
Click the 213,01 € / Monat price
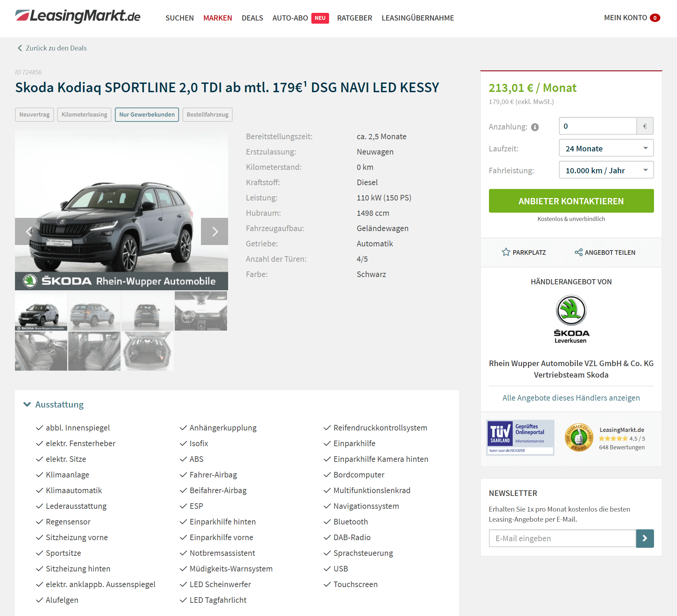coord(532,88)
